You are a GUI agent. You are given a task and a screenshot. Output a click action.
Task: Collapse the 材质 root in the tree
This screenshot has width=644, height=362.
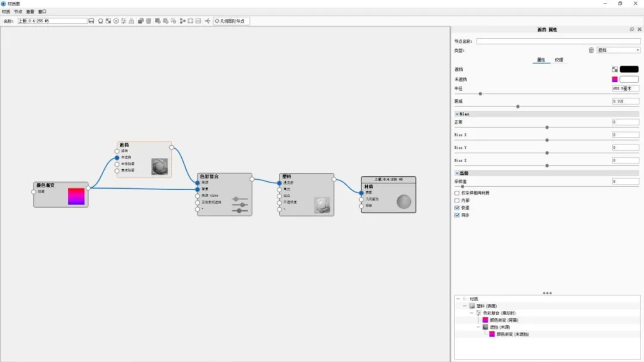click(458, 298)
